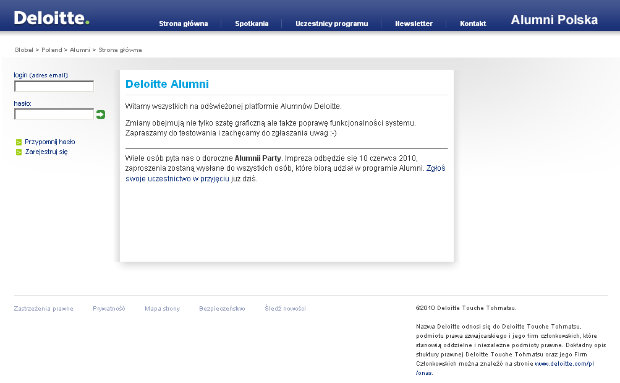Submit login with green arrow icon
Viewport: 620px width, 383px height.
tap(100, 115)
